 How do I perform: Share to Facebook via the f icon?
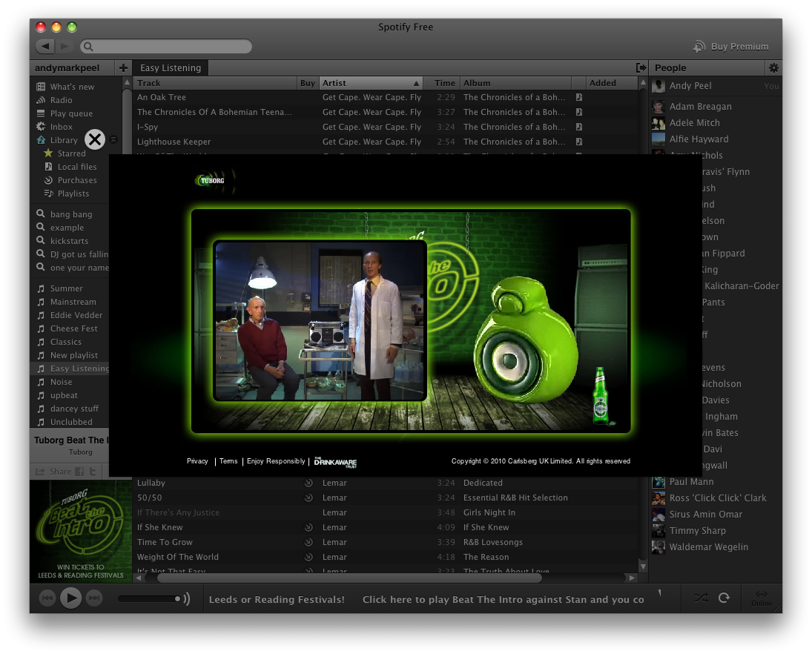coord(79,472)
